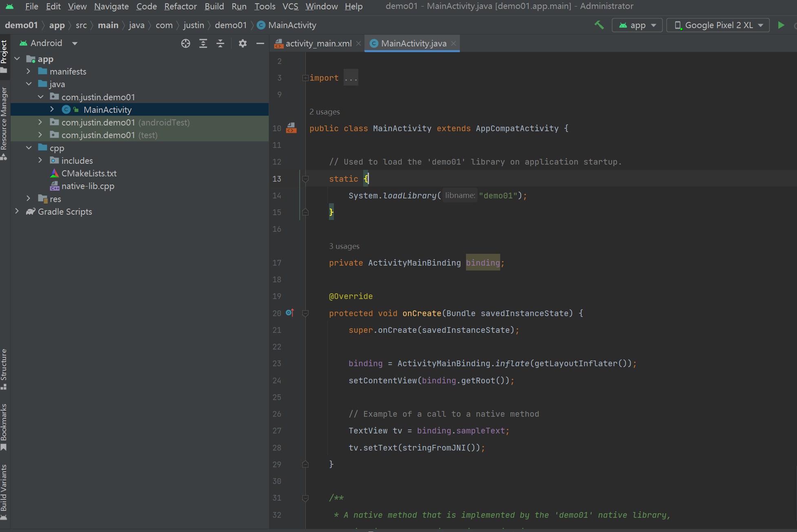
Task: Open native-lib.cpp in project tree
Action: (88, 186)
